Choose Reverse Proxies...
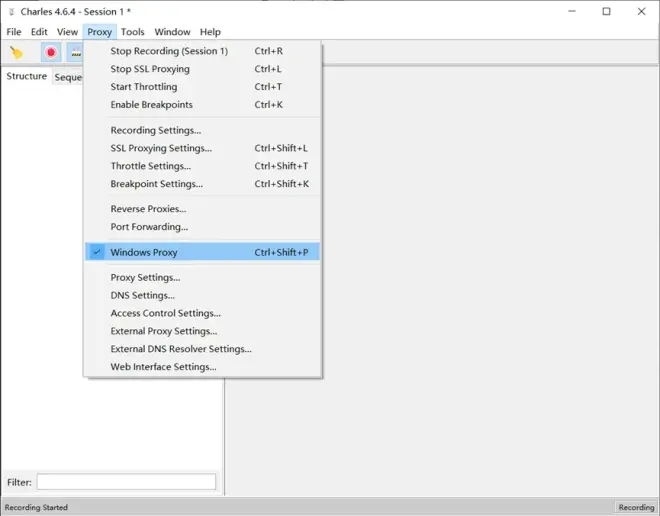660x516 pixels. click(202, 209)
